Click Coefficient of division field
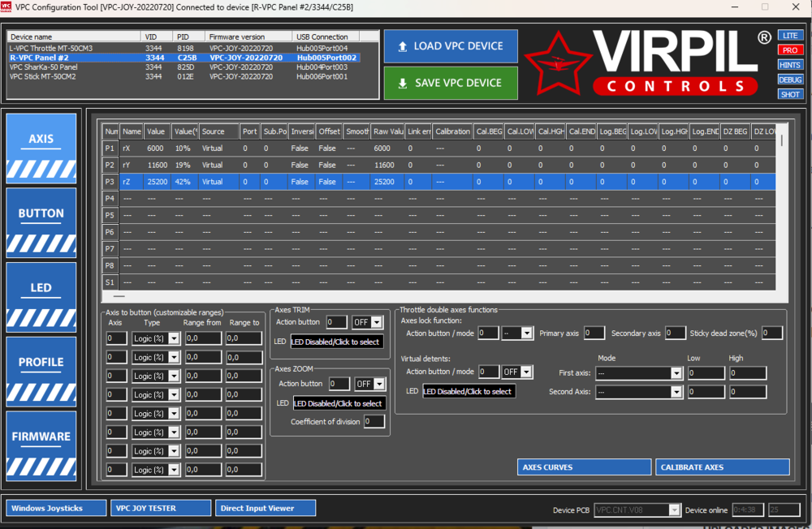Screen dimensions: 812x529 (374, 421)
